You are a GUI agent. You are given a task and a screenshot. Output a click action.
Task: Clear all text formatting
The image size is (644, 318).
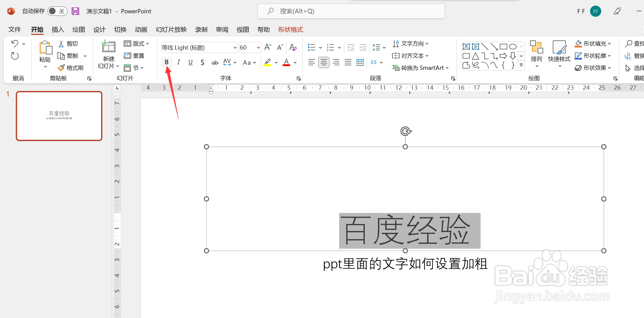pyautogui.click(x=293, y=48)
